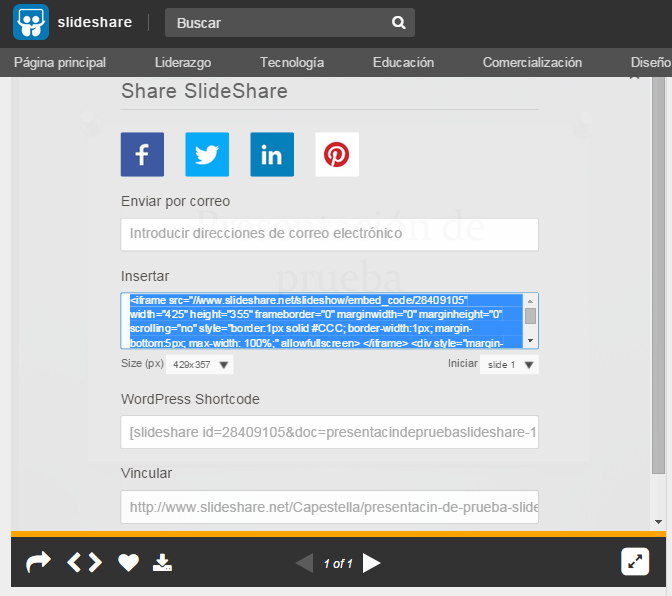Open the Size (px) dropdown
Viewport: 672px width, 596px height.
coord(200,365)
